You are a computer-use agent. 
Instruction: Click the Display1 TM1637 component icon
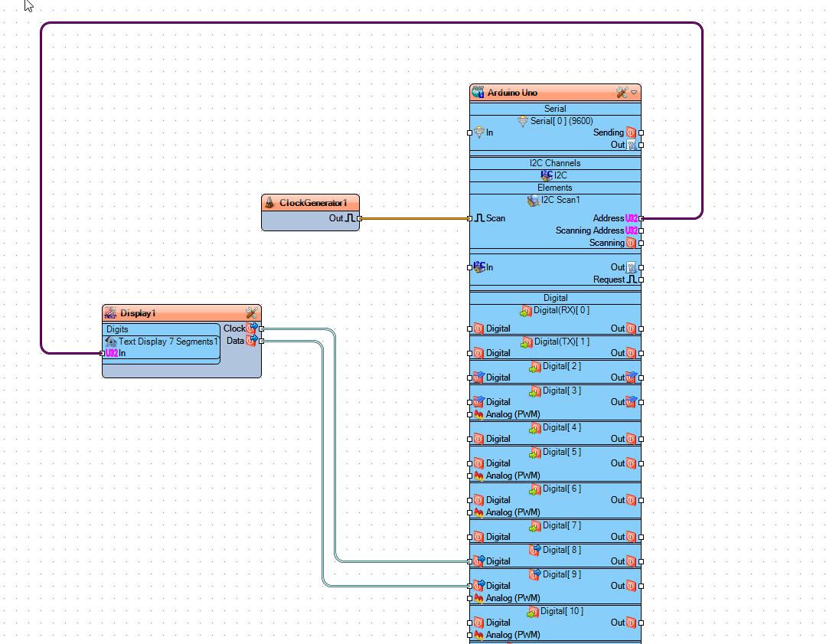click(x=110, y=313)
